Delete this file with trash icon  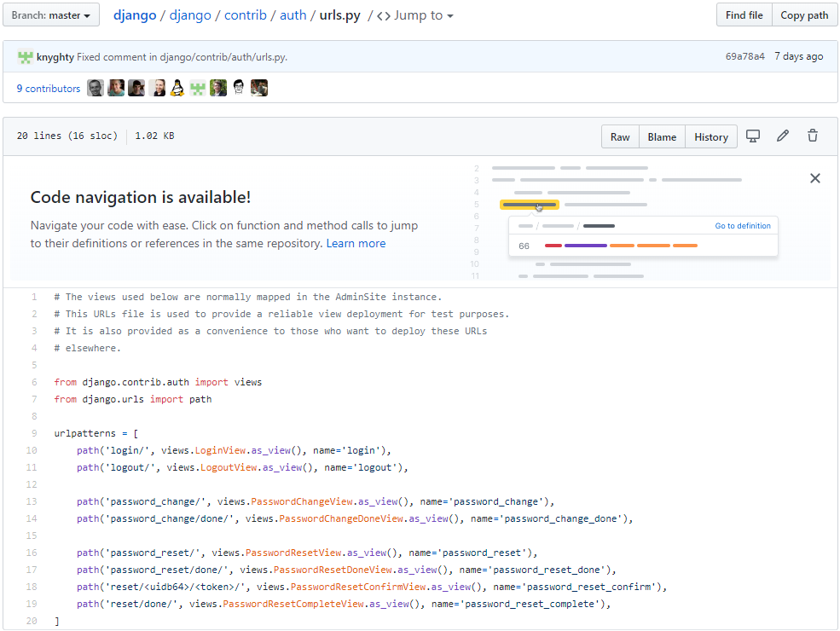(x=813, y=136)
